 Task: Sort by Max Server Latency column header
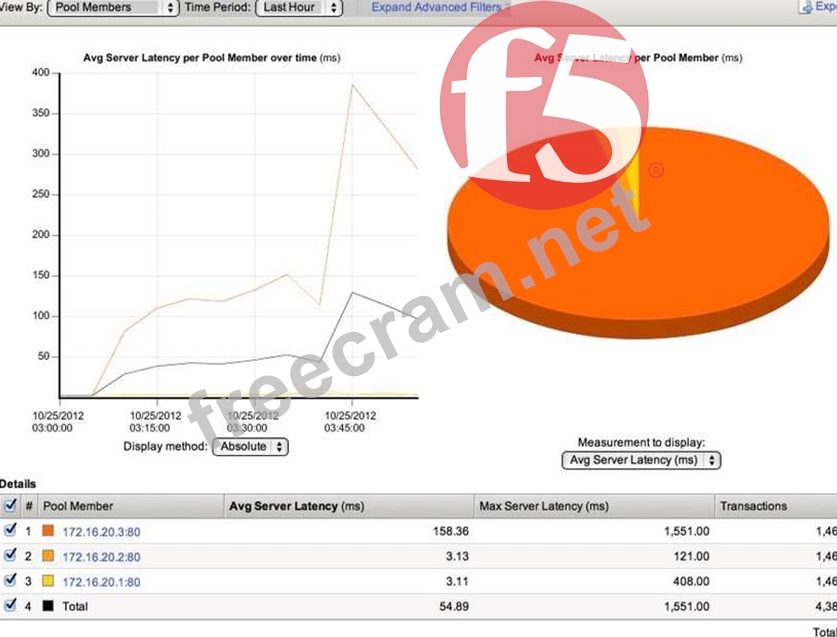tap(594, 506)
